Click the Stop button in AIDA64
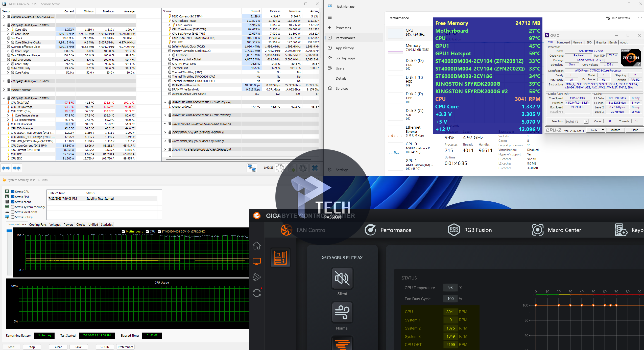The image size is (644, 350). tap(32, 347)
